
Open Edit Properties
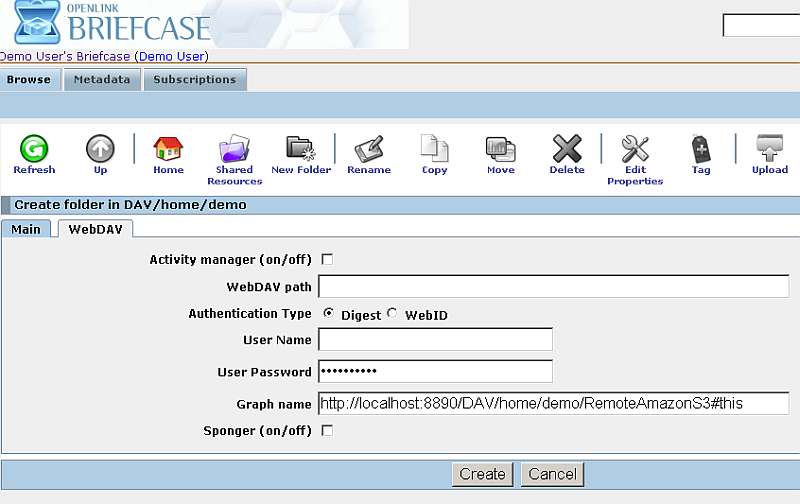[635, 150]
